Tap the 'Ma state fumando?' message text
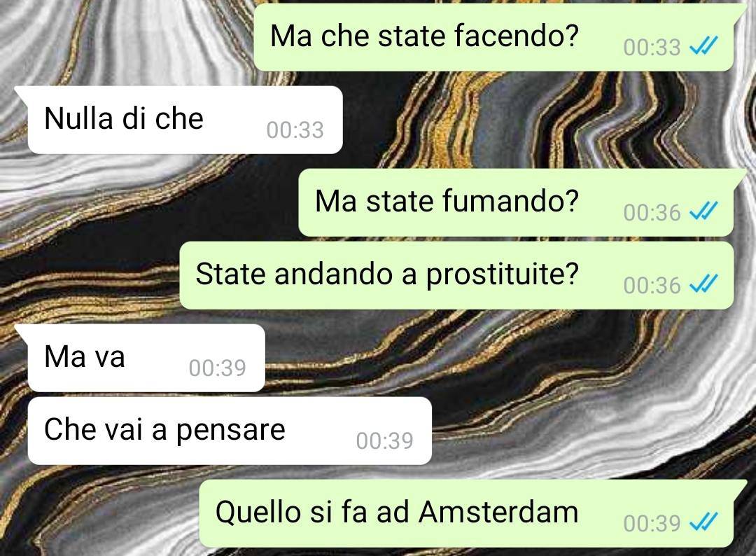The height and width of the screenshot is (556, 756). click(447, 201)
